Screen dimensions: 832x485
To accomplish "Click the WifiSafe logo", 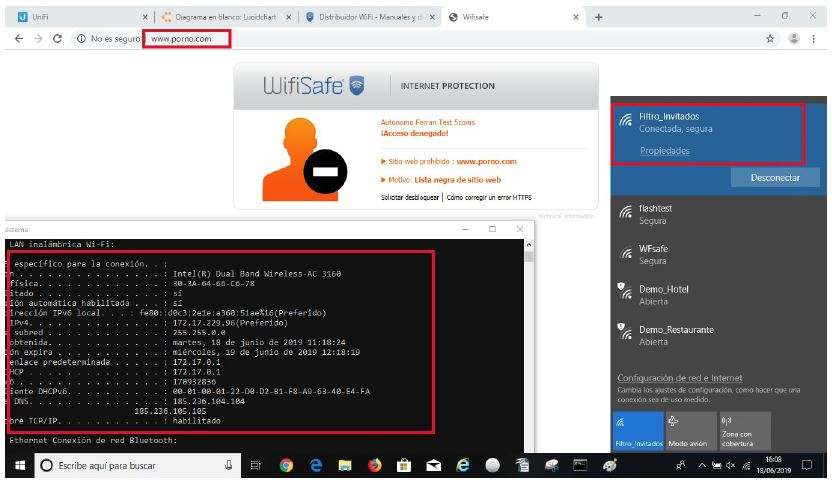I will [x=314, y=85].
